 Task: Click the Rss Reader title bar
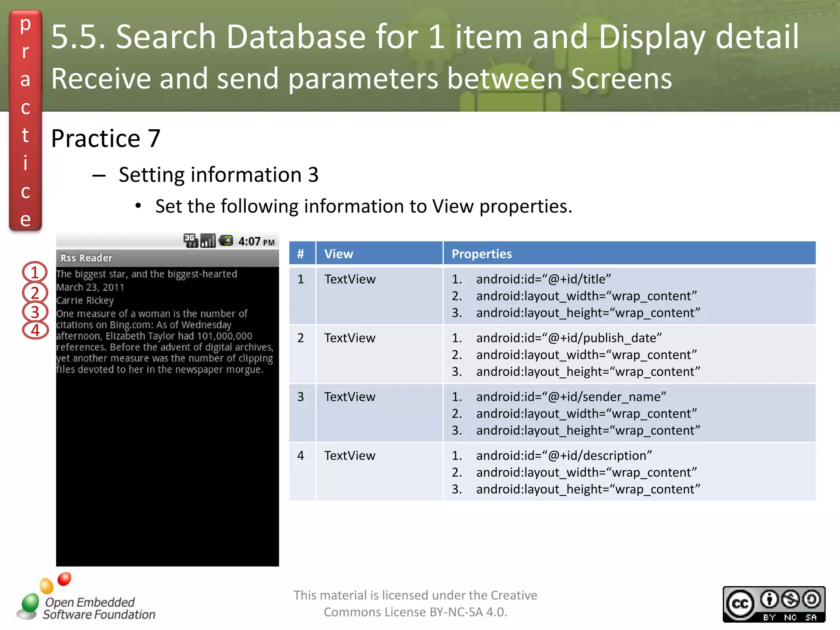point(167,258)
